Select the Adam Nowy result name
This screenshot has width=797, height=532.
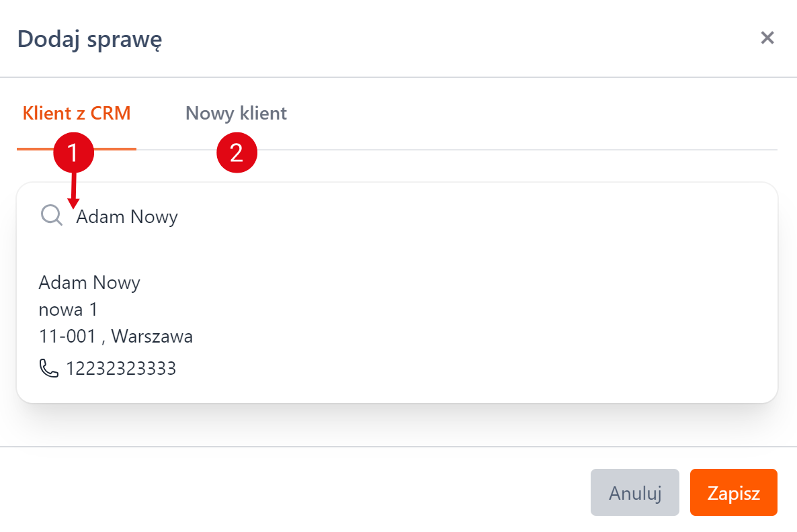click(x=89, y=283)
